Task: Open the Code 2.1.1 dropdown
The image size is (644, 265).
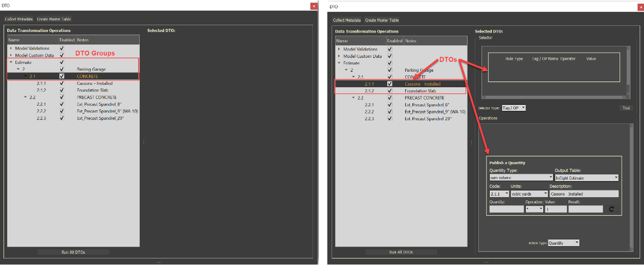Action: [499, 194]
